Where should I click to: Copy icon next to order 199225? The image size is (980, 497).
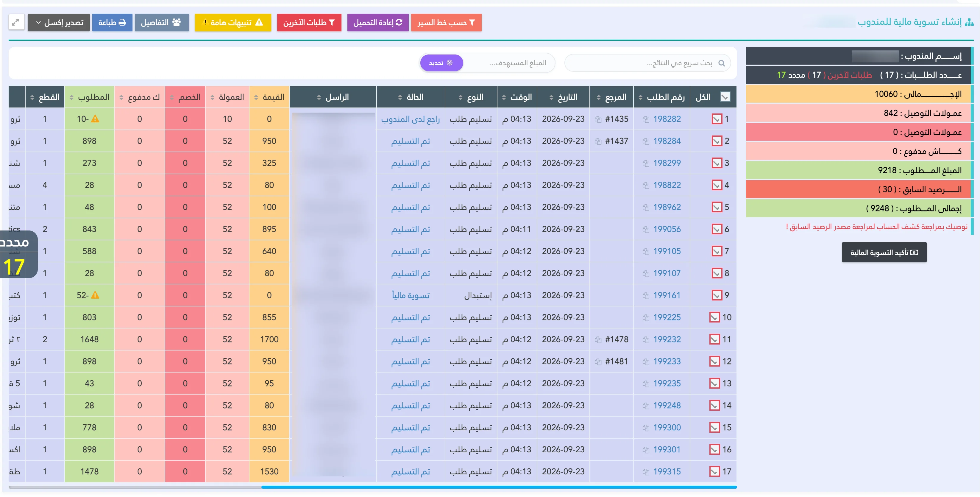click(646, 318)
